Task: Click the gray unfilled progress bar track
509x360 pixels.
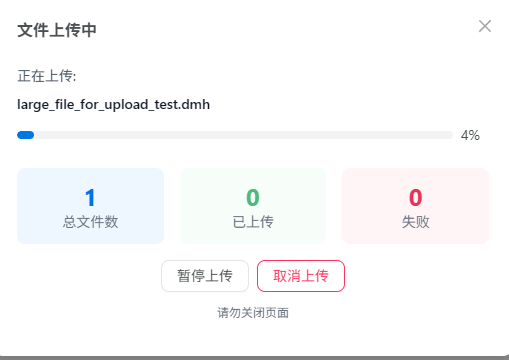Action: tap(243, 135)
